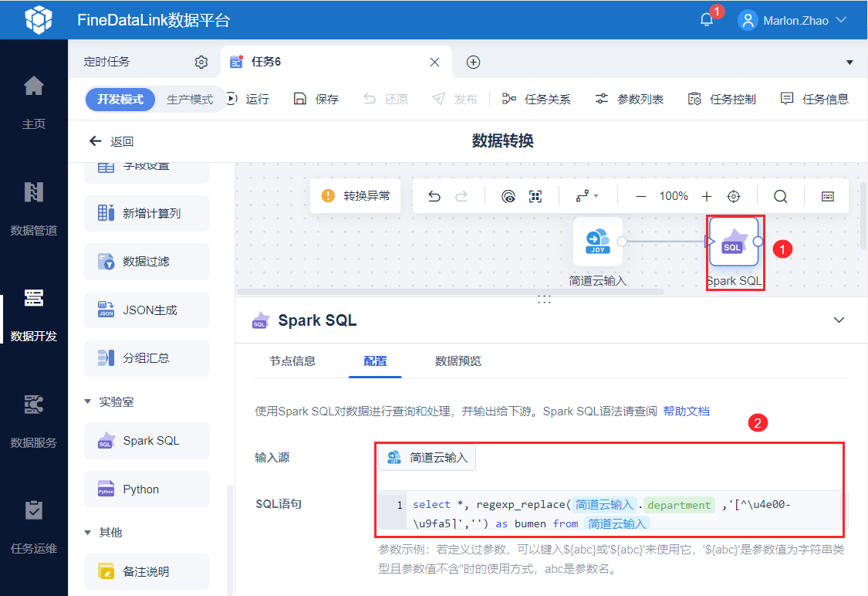The height and width of the screenshot is (596, 868).
Task: Open 任务关系
Action: [536, 99]
